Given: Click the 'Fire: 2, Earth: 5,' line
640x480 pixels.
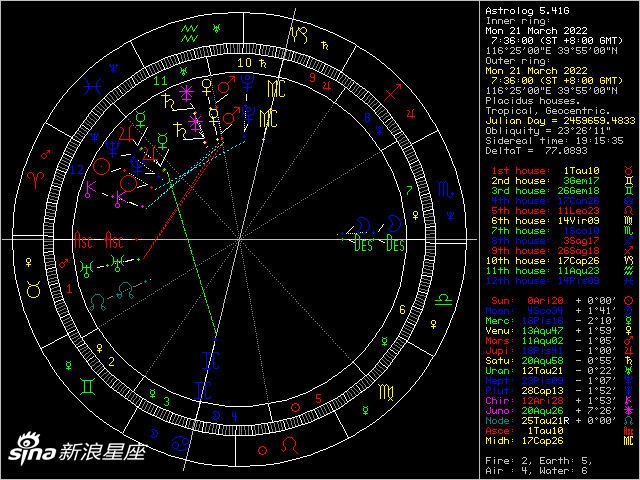Looking at the screenshot, I should pyautogui.click(x=539, y=461).
